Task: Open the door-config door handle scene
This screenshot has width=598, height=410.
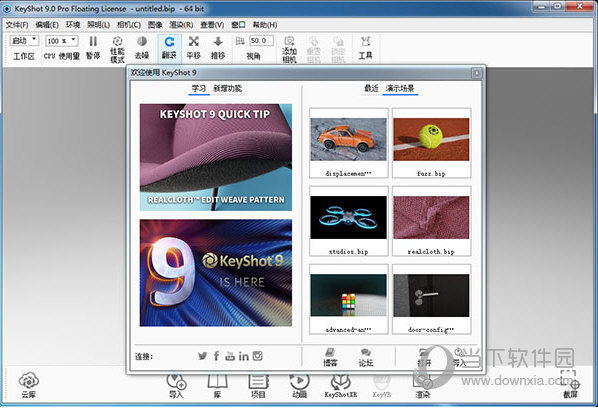Action: (431, 299)
